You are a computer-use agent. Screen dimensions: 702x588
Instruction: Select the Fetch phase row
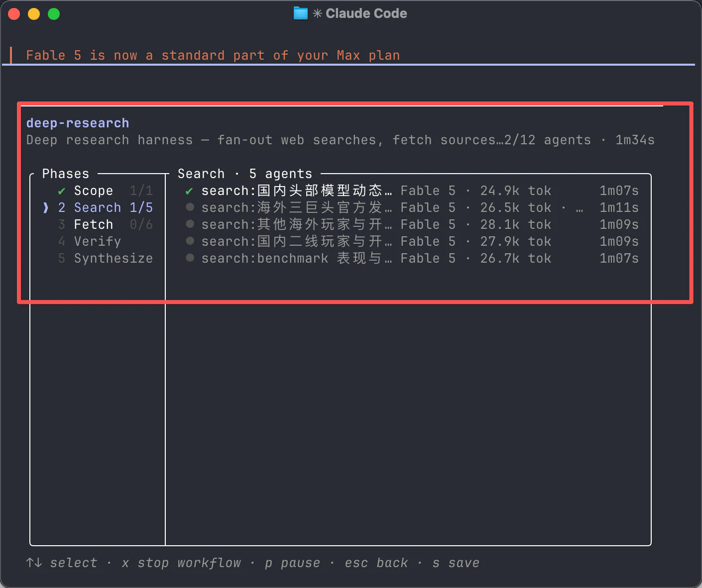pos(105,224)
